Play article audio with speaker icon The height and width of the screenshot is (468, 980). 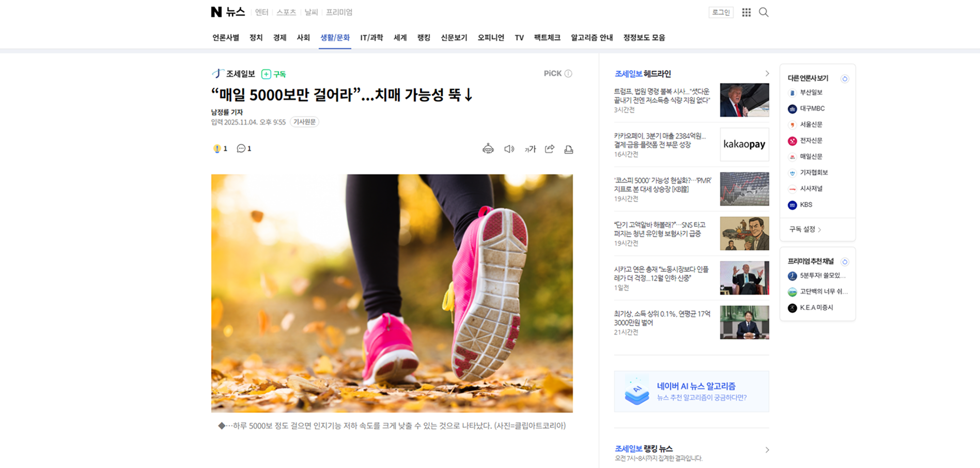pyautogui.click(x=509, y=149)
